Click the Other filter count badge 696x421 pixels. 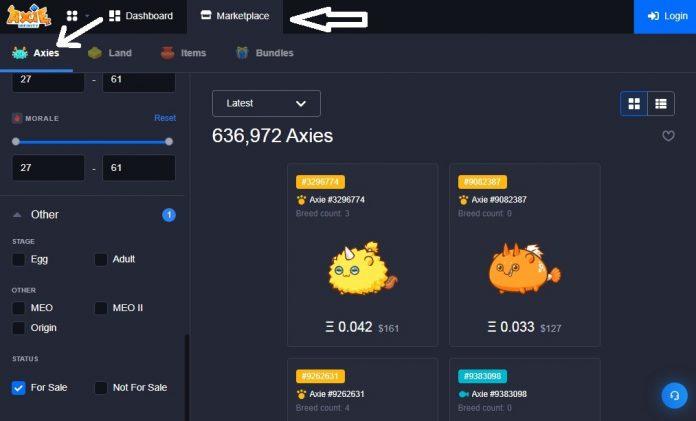[169, 215]
